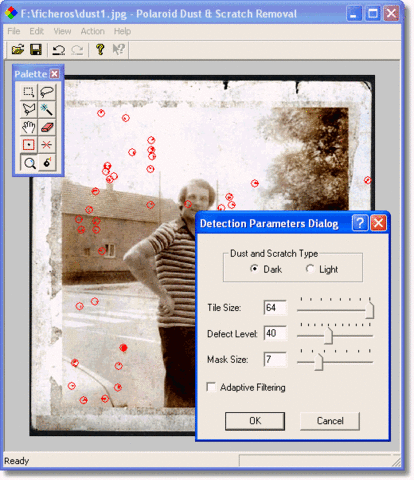Click the Defect Level slider thumb

[x=328, y=335]
